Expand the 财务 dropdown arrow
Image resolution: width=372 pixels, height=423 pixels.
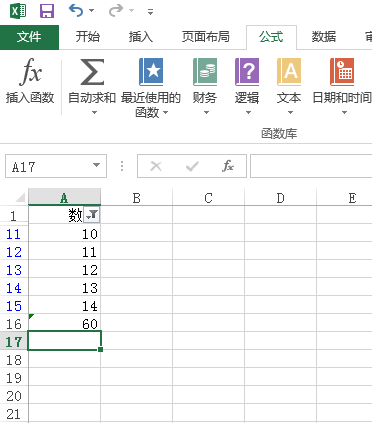pyautogui.click(x=206, y=113)
